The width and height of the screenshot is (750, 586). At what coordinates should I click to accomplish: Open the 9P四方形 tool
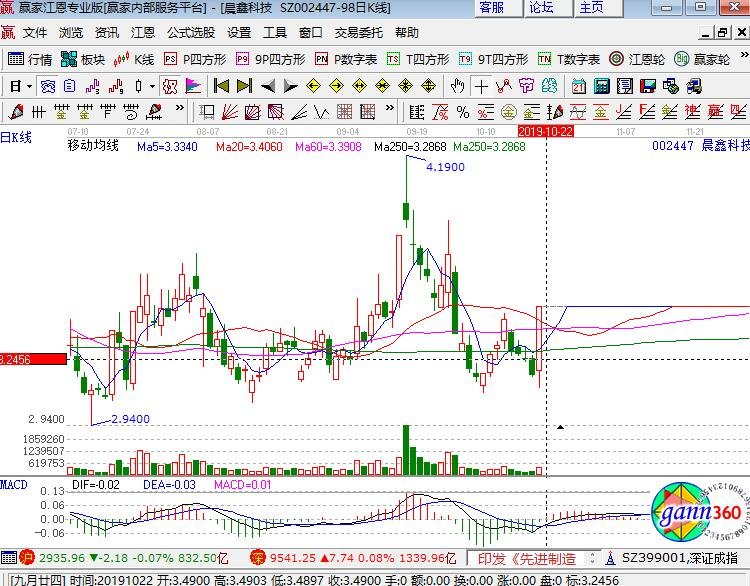(x=270, y=59)
